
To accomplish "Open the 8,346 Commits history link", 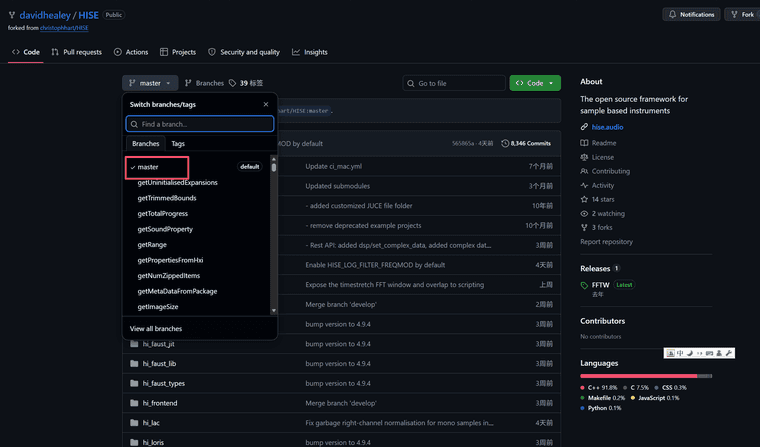I will click(x=526, y=144).
